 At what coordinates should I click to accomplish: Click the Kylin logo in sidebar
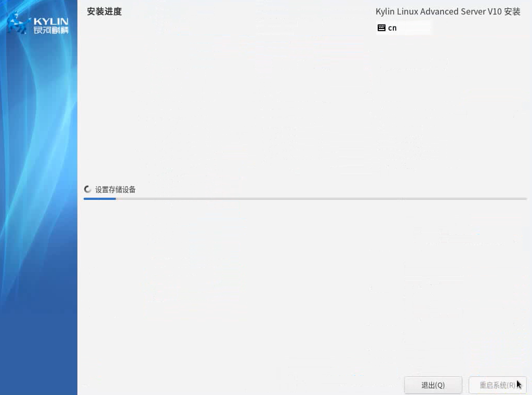click(x=37, y=24)
